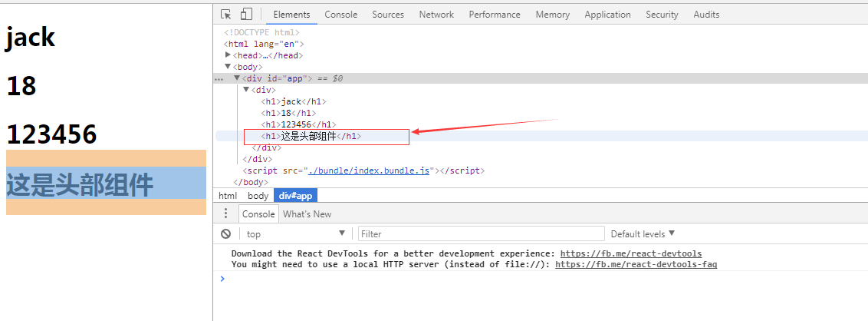Clear console with the circle-slash icon
This screenshot has width=868, height=321.
click(x=226, y=234)
